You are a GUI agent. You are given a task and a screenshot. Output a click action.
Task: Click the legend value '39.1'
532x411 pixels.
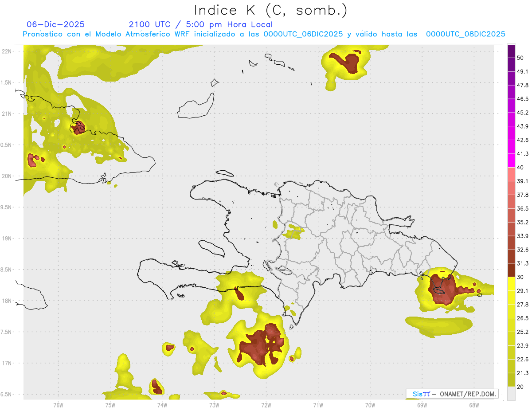tap(523, 181)
